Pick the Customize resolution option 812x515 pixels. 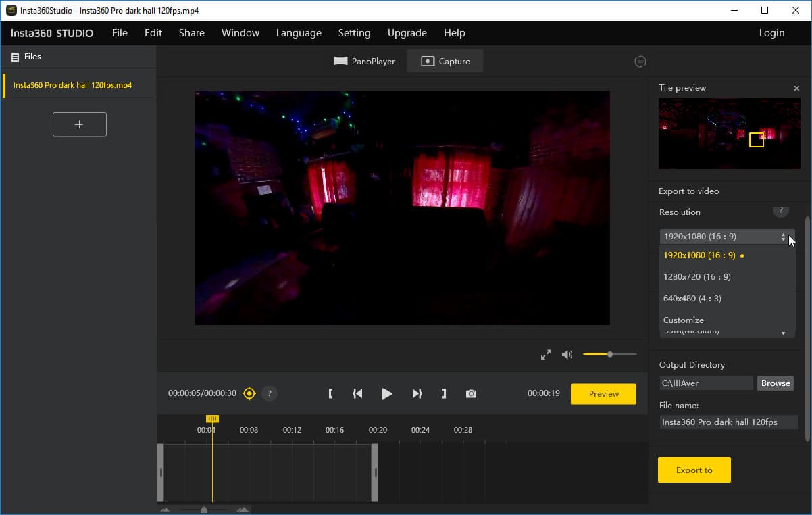(684, 320)
